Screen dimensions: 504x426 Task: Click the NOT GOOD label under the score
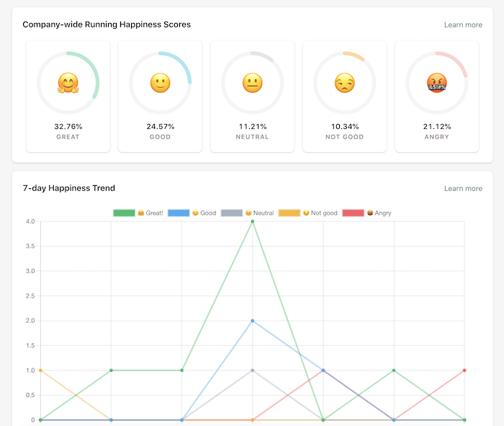(x=345, y=137)
